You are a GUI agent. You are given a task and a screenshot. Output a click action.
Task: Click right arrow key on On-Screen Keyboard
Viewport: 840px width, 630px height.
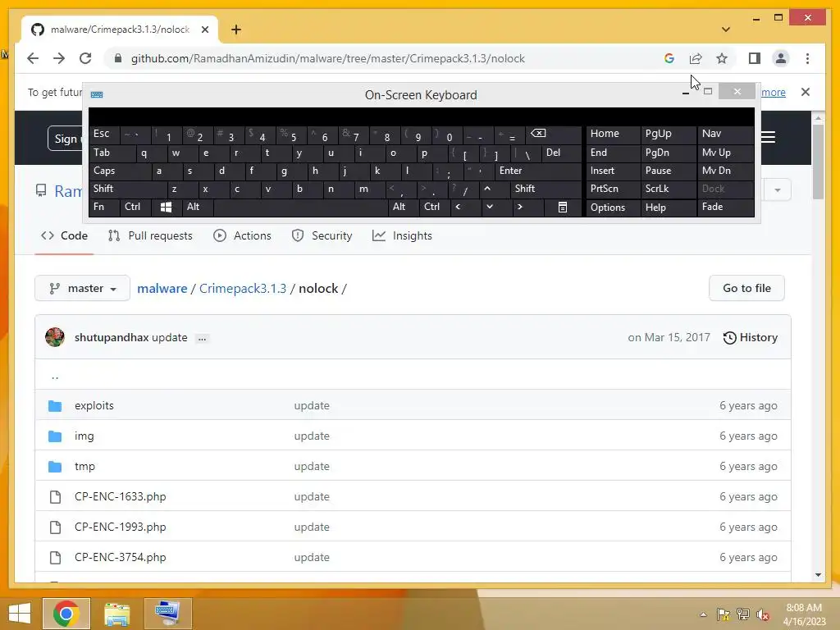pos(519,207)
